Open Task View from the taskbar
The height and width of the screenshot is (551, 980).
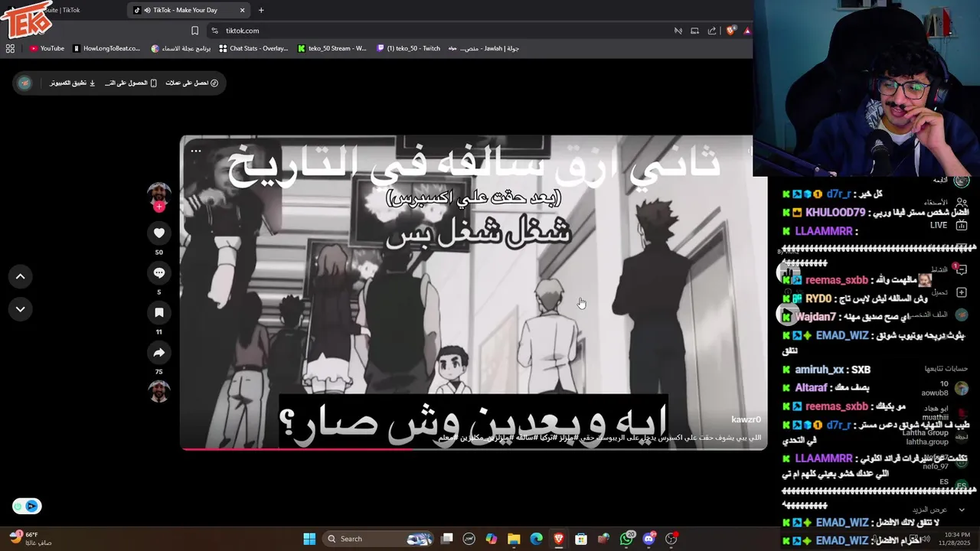pyautogui.click(x=447, y=539)
